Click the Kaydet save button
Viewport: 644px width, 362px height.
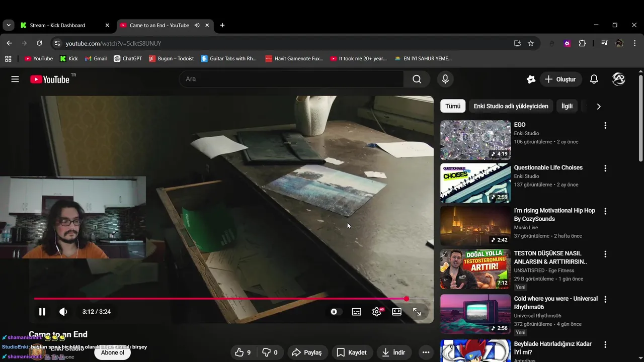(x=352, y=352)
